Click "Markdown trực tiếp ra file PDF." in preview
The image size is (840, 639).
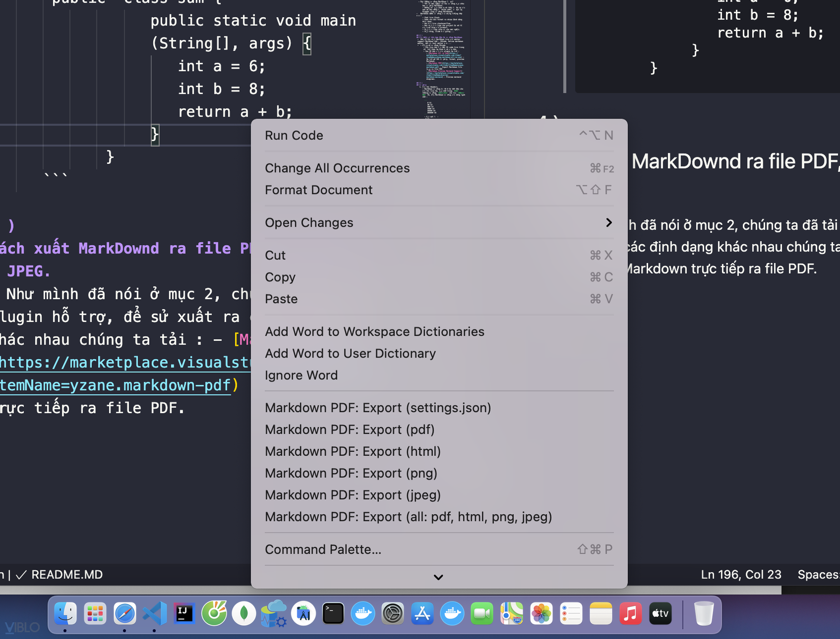[x=720, y=269]
